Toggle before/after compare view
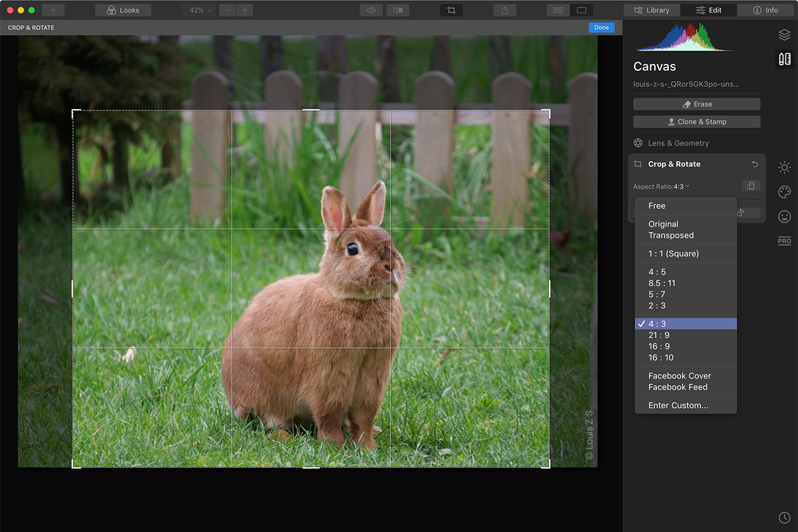The image size is (798, 532). pos(398,10)
